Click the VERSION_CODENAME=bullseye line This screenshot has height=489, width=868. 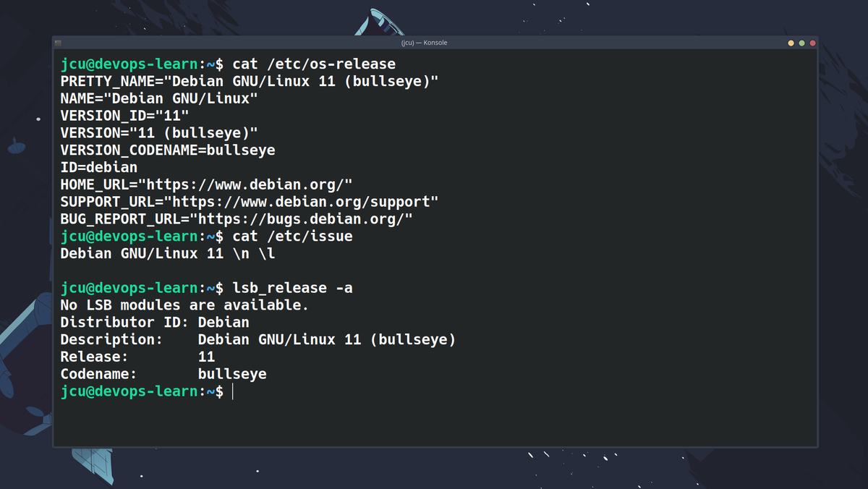[x=168, y=150]
